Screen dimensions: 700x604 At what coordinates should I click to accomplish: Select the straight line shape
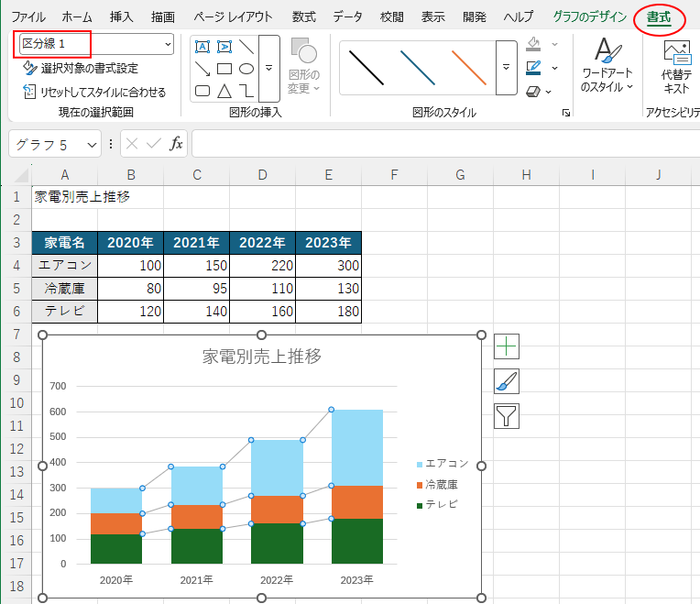[x=246, y=47]
